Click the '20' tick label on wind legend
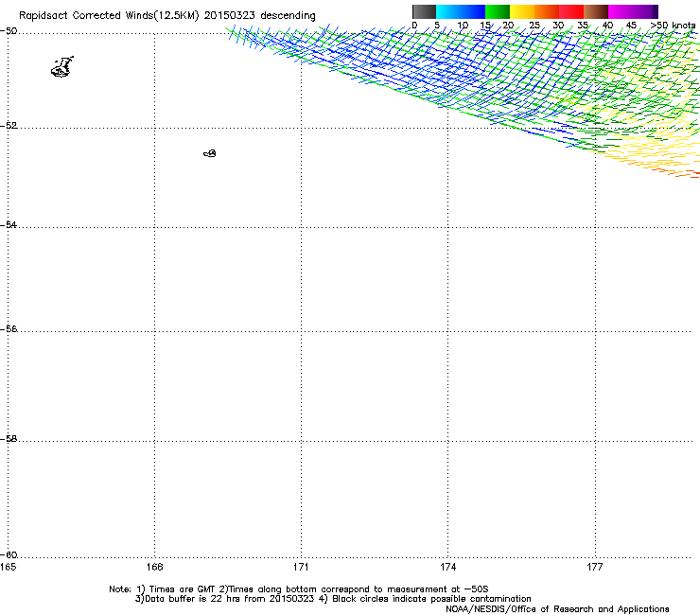Screen dimensions: 700x615 [508, 26]
